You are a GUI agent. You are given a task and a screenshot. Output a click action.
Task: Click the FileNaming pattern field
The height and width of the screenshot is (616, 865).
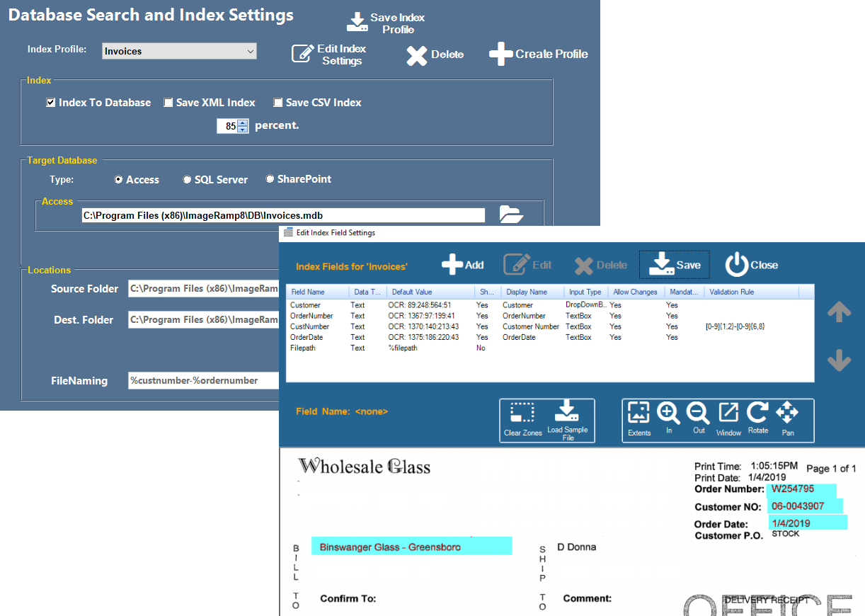[204, 380]
